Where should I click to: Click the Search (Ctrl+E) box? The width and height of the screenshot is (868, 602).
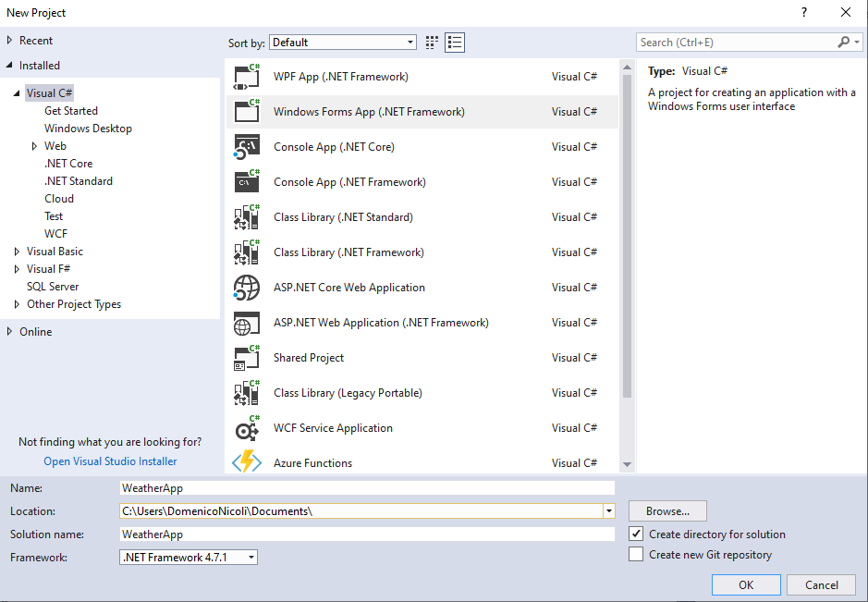tap(736, 43)
